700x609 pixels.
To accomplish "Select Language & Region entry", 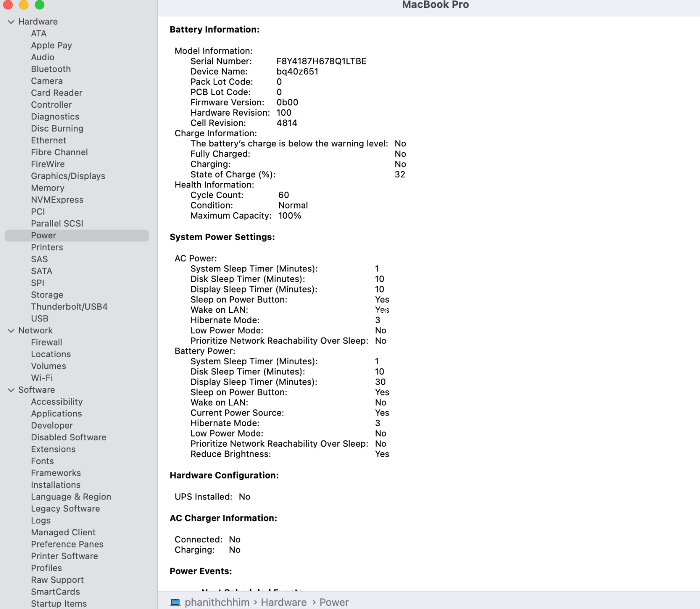I will coord(71,497).
